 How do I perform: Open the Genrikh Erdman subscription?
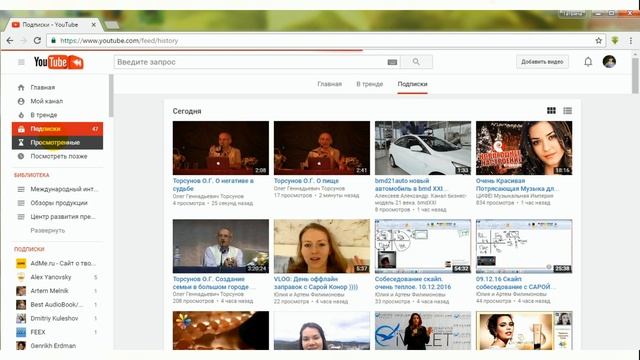point(57,346)
